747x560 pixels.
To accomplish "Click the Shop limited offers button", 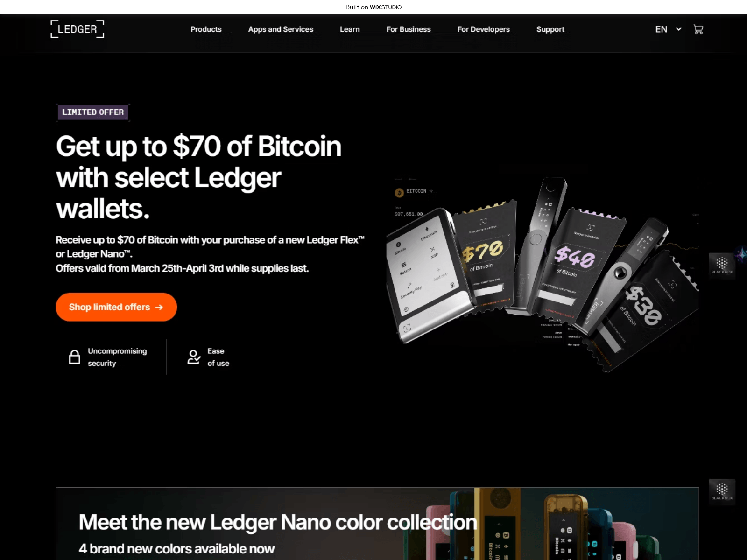I will click(116, 307).
